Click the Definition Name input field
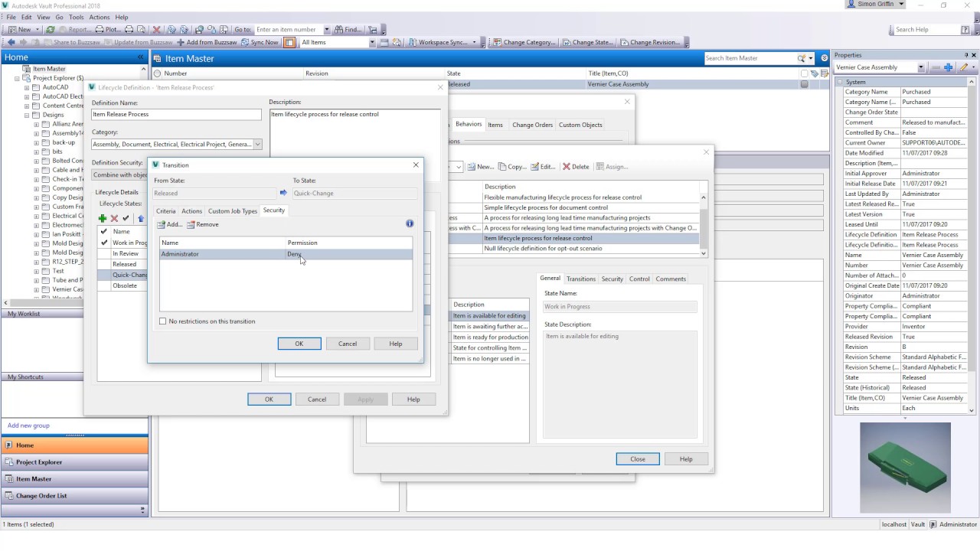Image resolution: width=980 pixels, height=551 pixels. tap(176, 114)
